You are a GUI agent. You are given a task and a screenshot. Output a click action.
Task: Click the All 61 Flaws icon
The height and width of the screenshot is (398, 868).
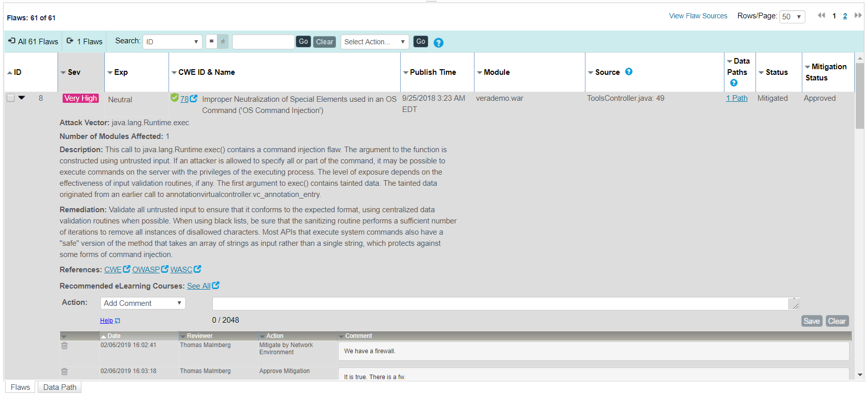[12, 41]
